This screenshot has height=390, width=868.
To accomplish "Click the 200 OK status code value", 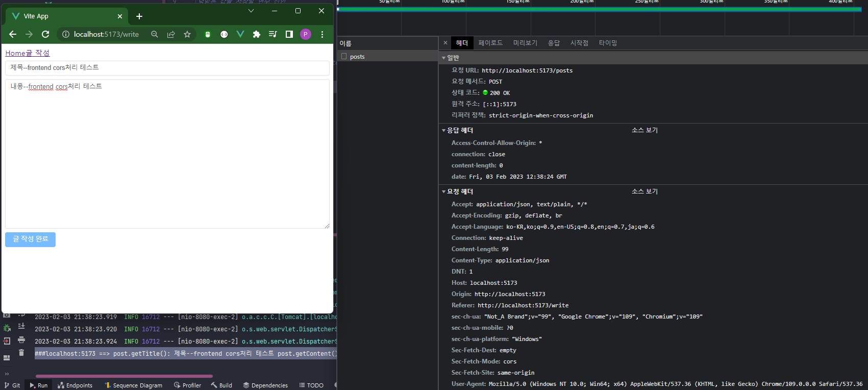I will [x=500, y=93].
